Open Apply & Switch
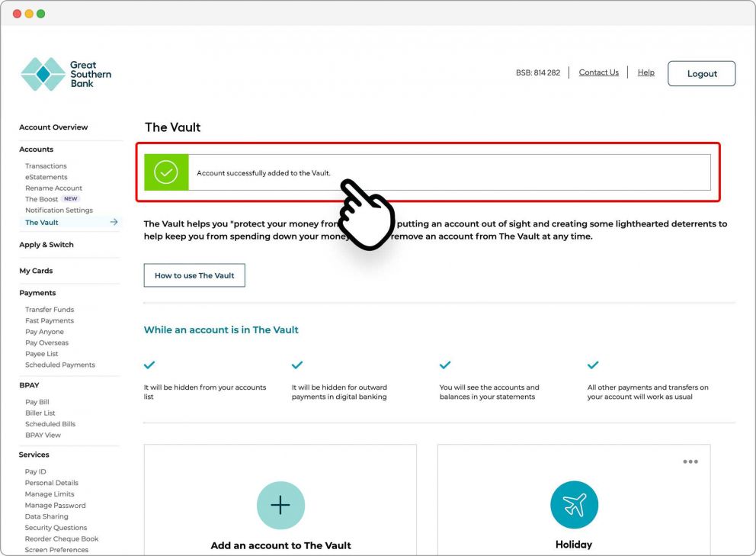 point(46,245)
